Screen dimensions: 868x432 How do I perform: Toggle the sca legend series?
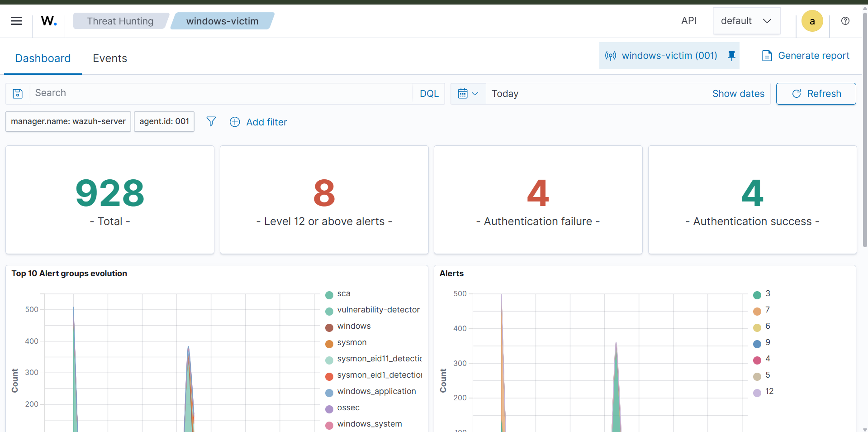point(343,294)
